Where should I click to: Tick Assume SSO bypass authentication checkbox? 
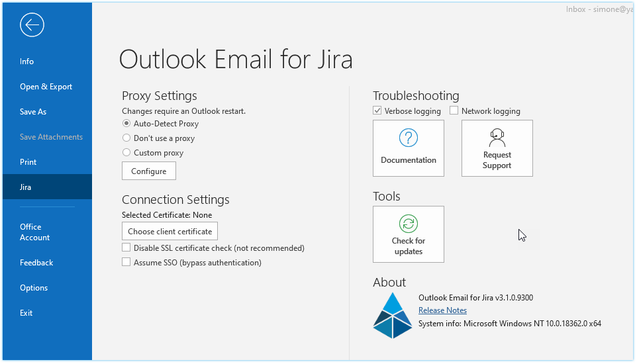click(126, 263)
